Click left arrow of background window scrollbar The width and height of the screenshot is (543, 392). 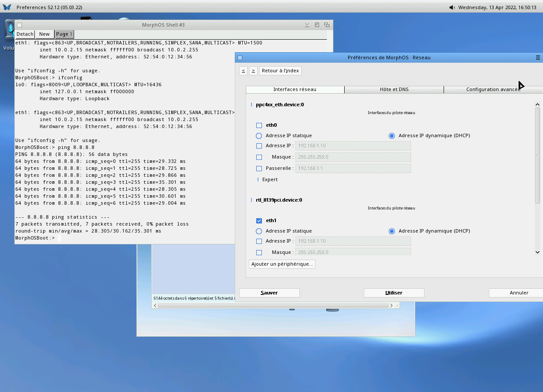click(x=154, y=305)
